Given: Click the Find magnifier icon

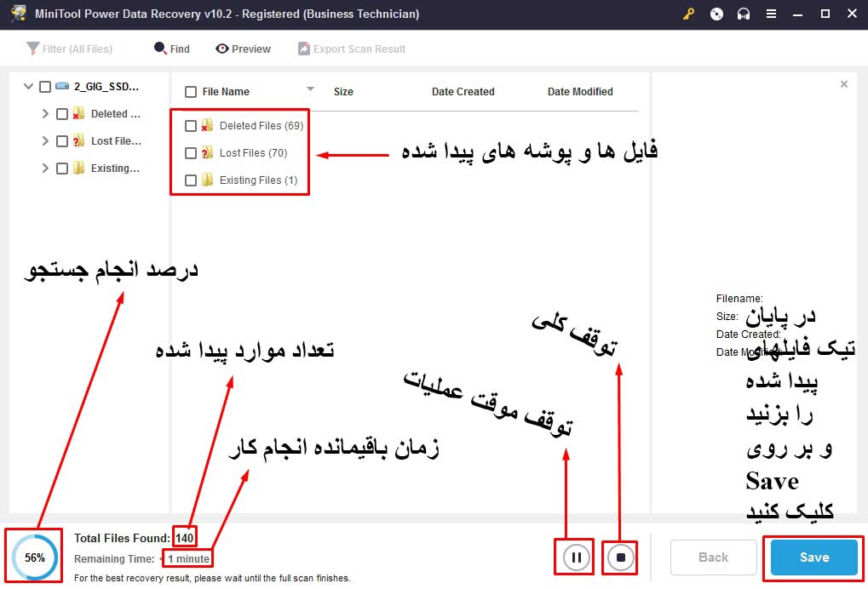Looking at the screenshot, I should pyautogui.click(x=160, y=49).
